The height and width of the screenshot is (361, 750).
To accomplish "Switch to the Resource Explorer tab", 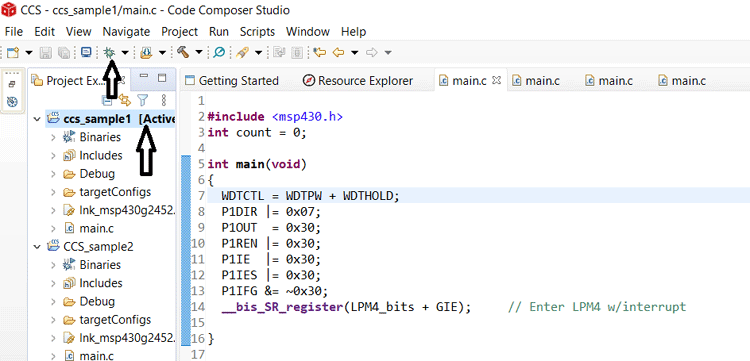I will 358,81.
